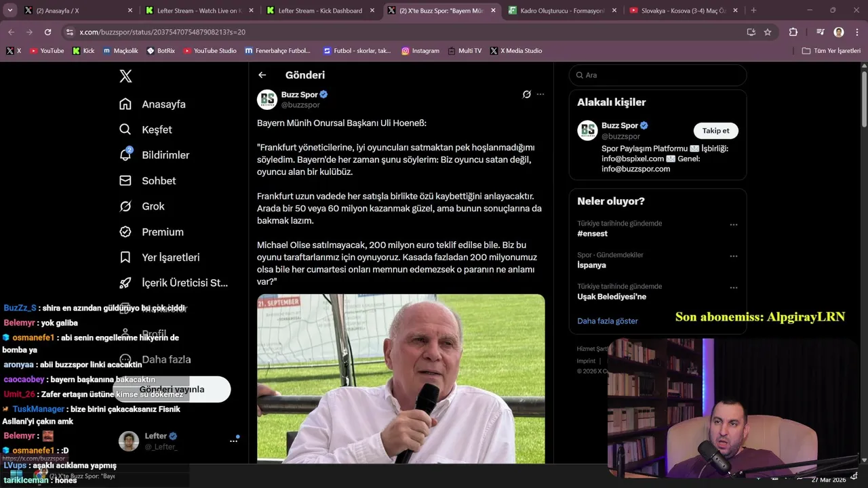Open Uşak Belediyesi'ne trend

612,297
